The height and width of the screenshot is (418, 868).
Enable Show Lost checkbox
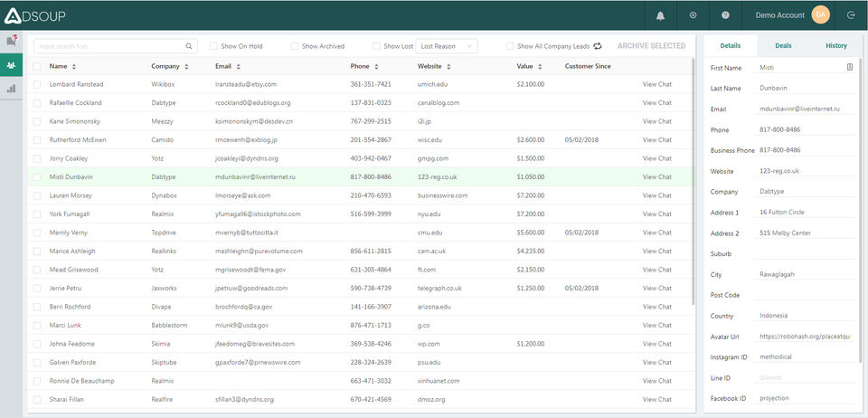376,46
